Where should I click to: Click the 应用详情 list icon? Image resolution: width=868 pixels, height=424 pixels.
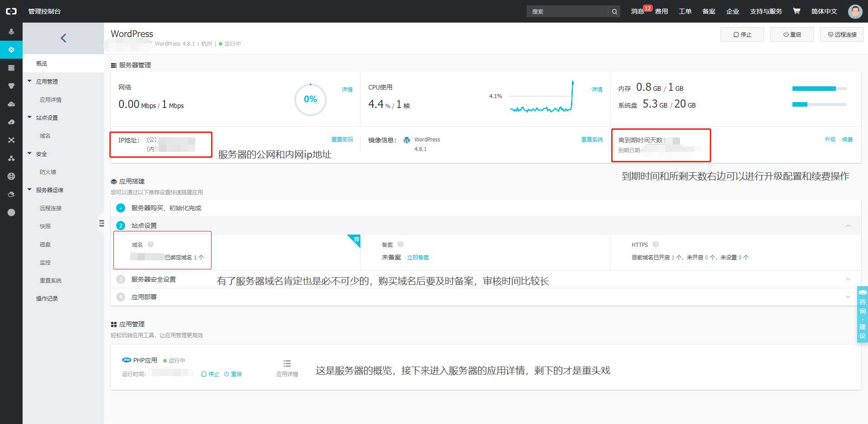pos(287,363)
